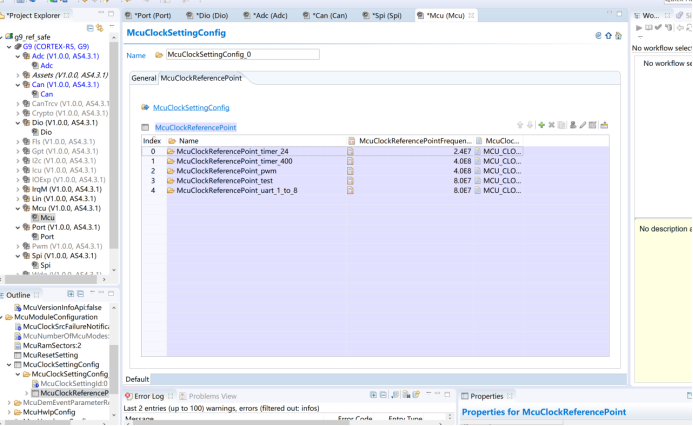Open the General tab
The image size is (693, 426).
144,78
